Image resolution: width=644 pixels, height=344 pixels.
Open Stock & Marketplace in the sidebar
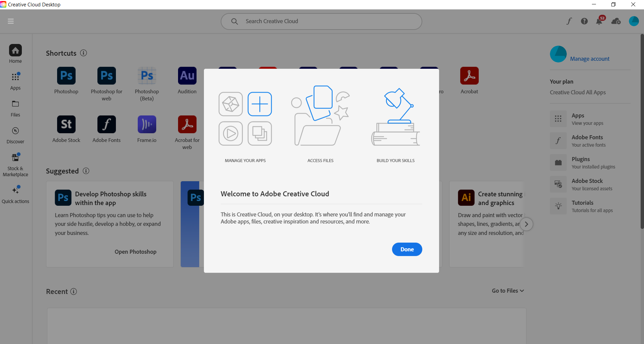(x=15, y=165)
